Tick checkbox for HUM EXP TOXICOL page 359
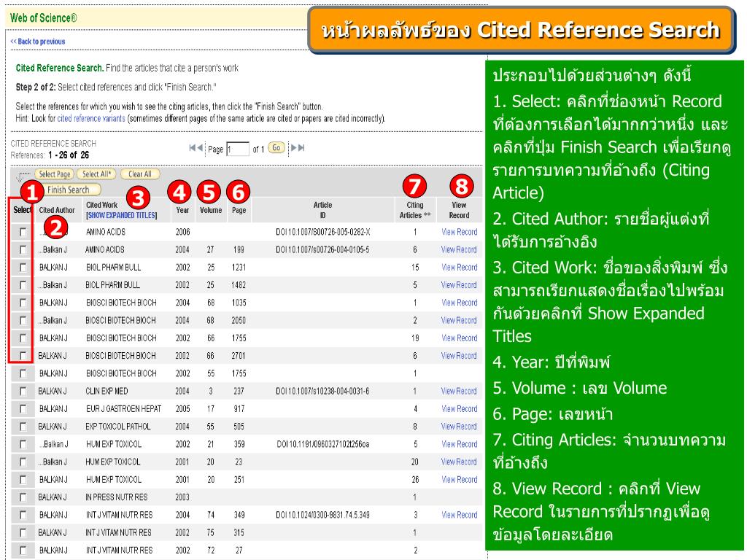Viewport: 747px width, 560px height. (x=23, y=444)
